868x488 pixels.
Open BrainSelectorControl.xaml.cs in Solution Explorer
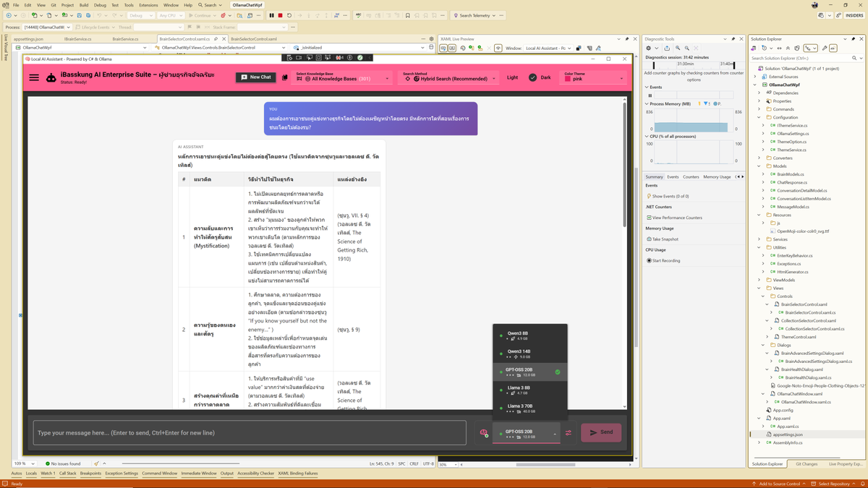tap(810, 312)
